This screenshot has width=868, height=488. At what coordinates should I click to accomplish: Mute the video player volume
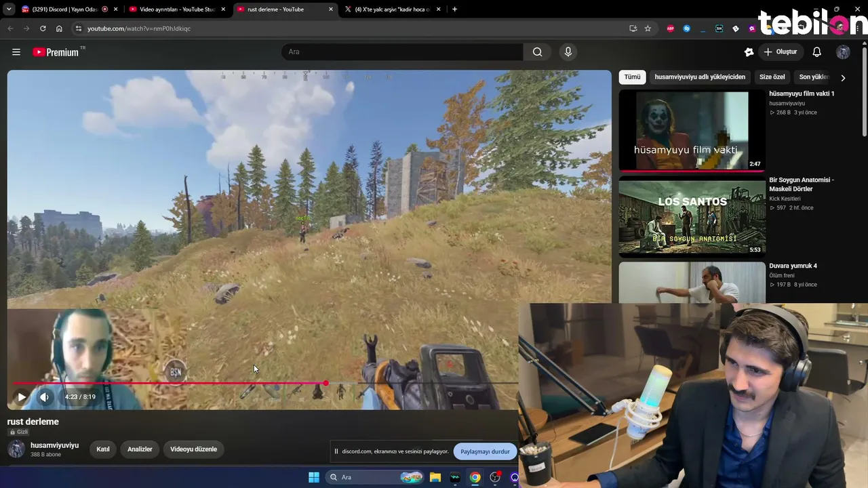[44, 397]
